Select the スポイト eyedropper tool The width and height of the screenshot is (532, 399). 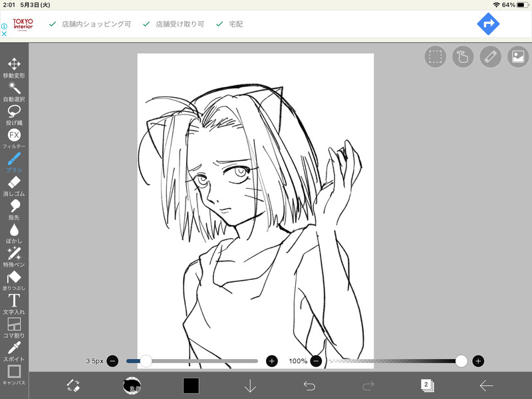click(x=14, y=352)
